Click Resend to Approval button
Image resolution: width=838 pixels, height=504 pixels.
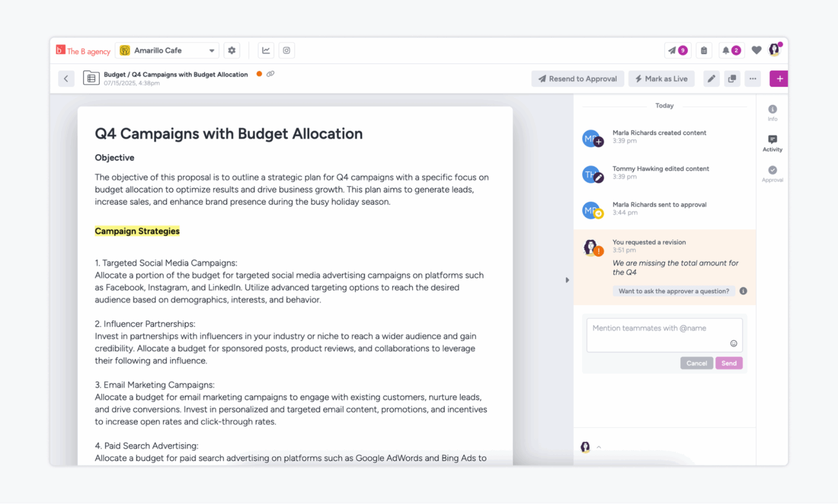pos(578,79)
